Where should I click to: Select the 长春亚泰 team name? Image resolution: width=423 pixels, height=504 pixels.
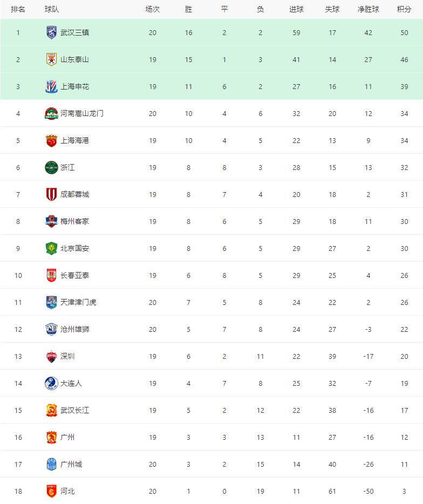tap(74, 275)
